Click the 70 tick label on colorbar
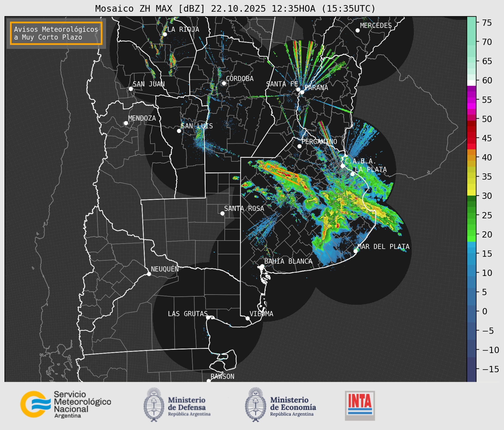 (x=487, y=42)
